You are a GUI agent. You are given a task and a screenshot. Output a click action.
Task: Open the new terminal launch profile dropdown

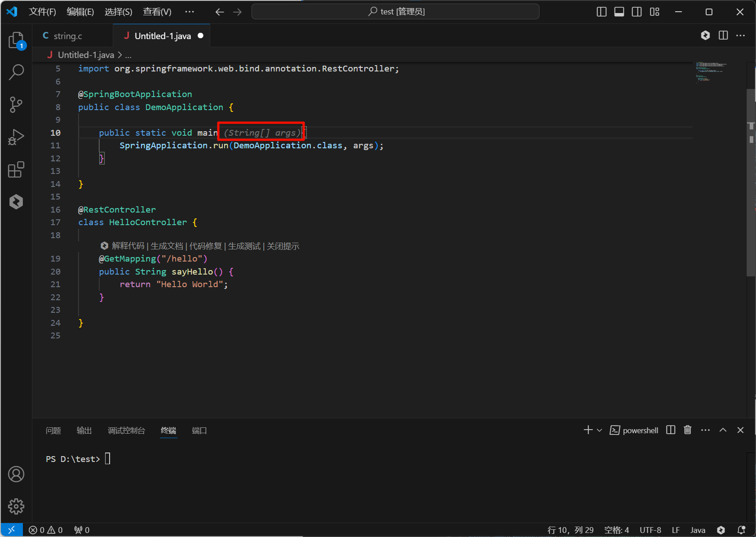click(x=599, y=430)
